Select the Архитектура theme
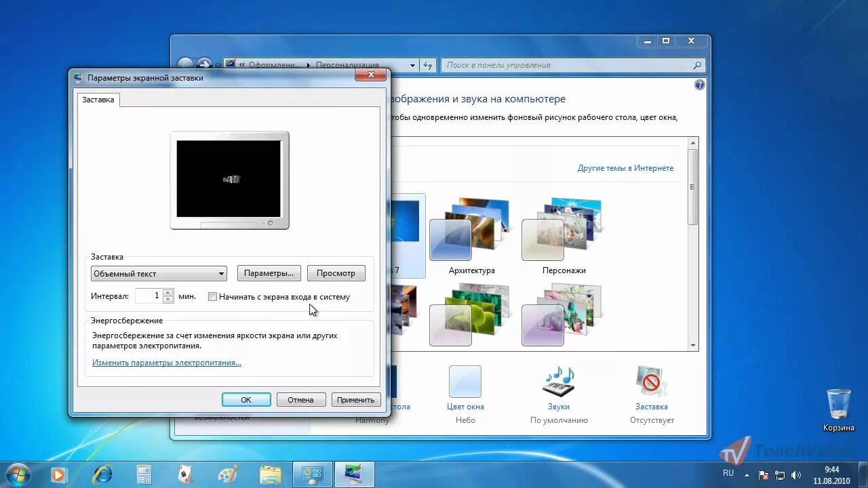 pyautogui.click(x=471, y=236)
